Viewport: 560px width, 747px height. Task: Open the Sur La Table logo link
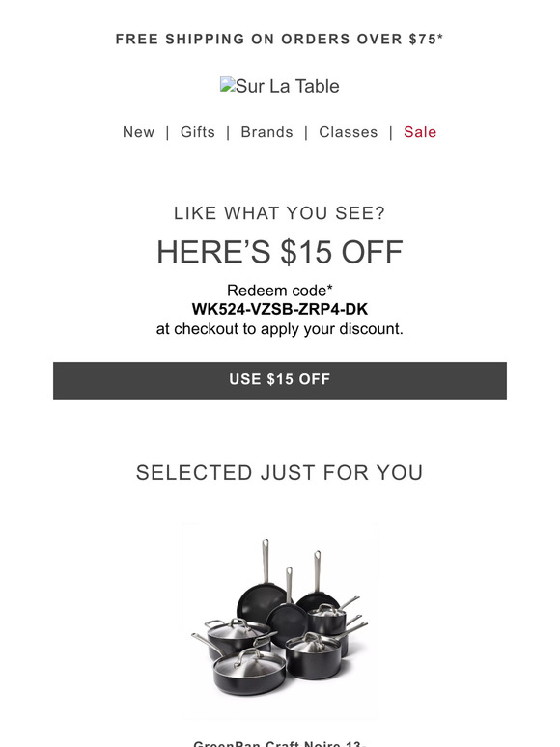point(280,86)
